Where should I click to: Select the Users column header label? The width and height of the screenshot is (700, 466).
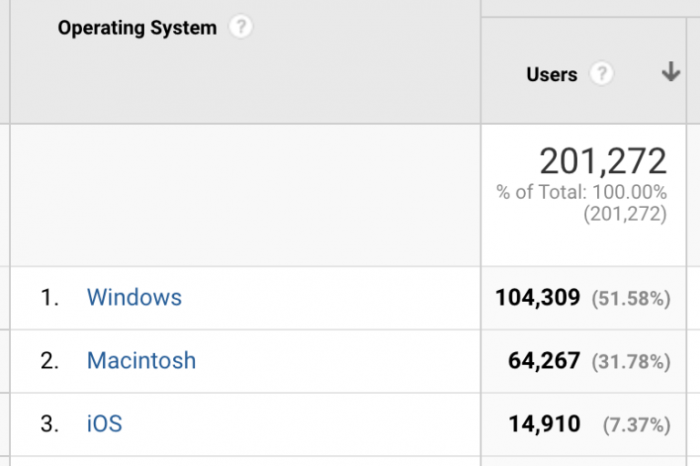(552, 74)
